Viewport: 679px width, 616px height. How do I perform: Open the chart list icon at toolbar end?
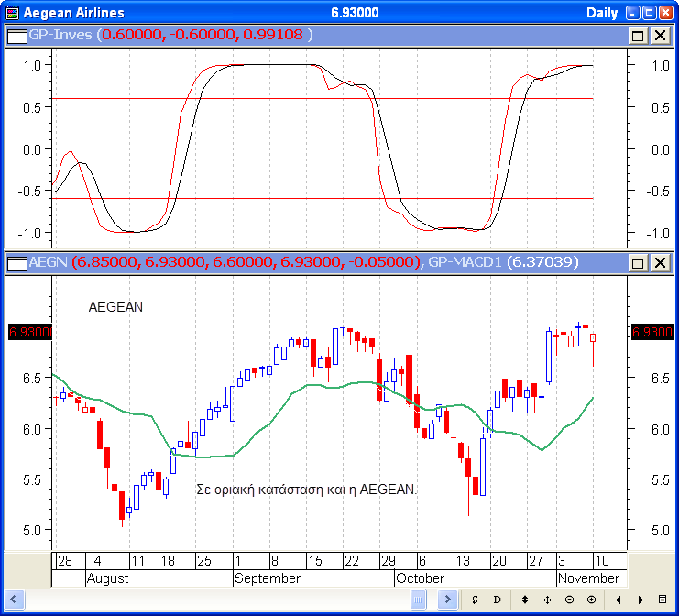coord(663,599)
